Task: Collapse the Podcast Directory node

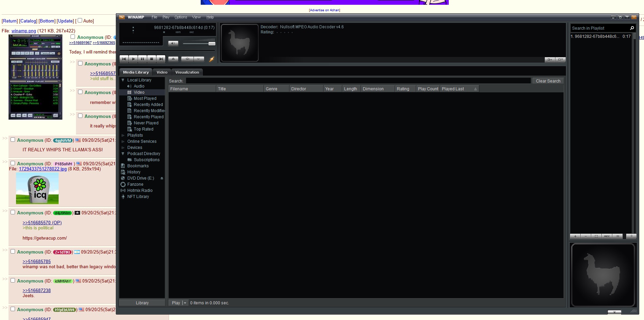Action: tap(123, 154)
